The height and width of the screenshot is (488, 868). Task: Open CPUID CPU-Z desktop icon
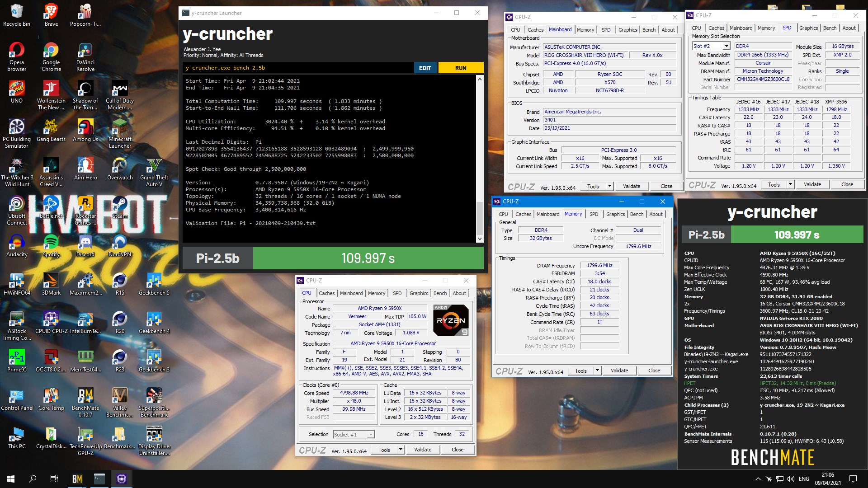pyautogui.click(x=51, y=322)
